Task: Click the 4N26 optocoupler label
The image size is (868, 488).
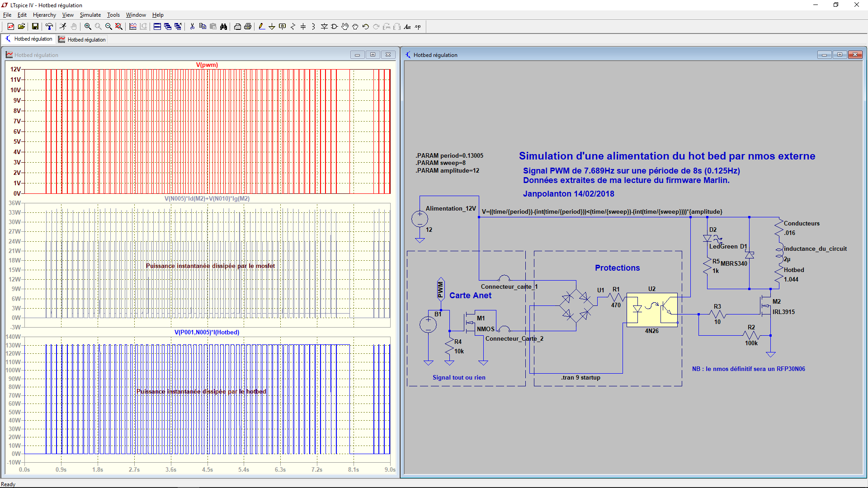Action: click(651, 331)
